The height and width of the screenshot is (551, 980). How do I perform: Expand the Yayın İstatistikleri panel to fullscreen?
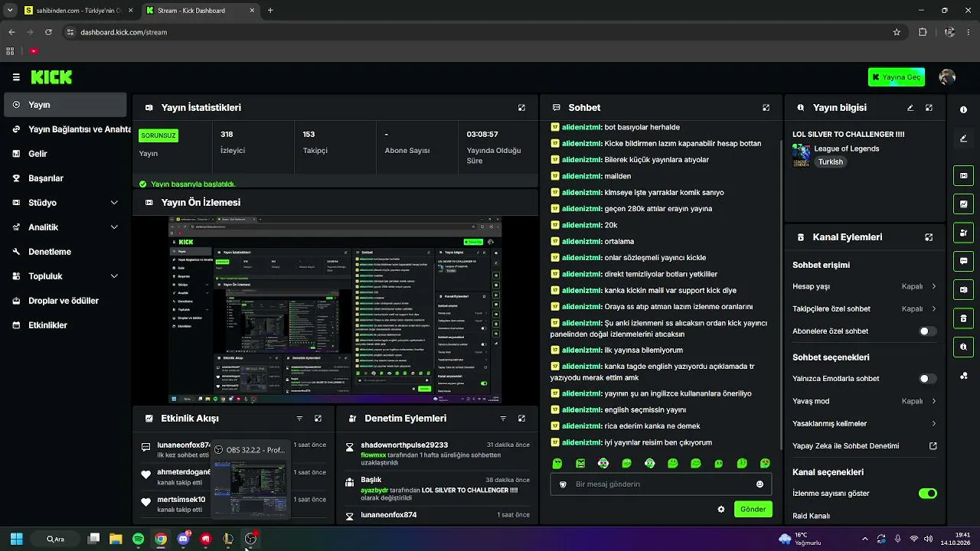[x=521, y=108]
